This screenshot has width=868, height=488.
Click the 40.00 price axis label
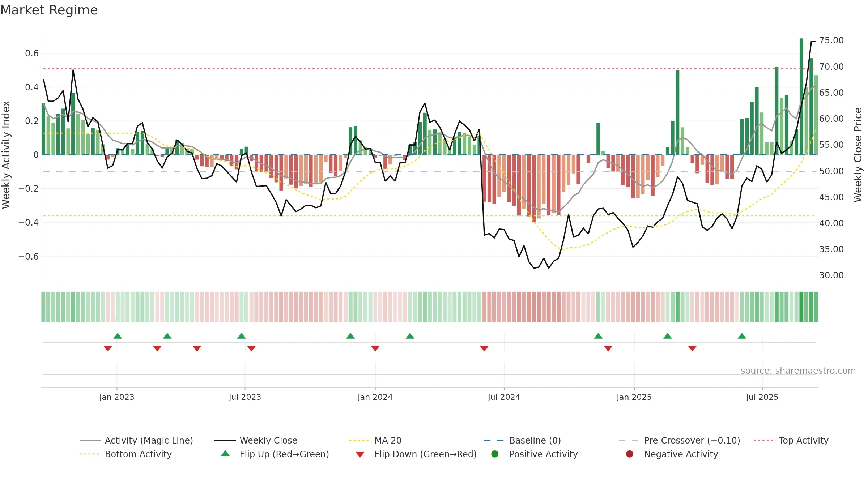(x=831, y=223)
